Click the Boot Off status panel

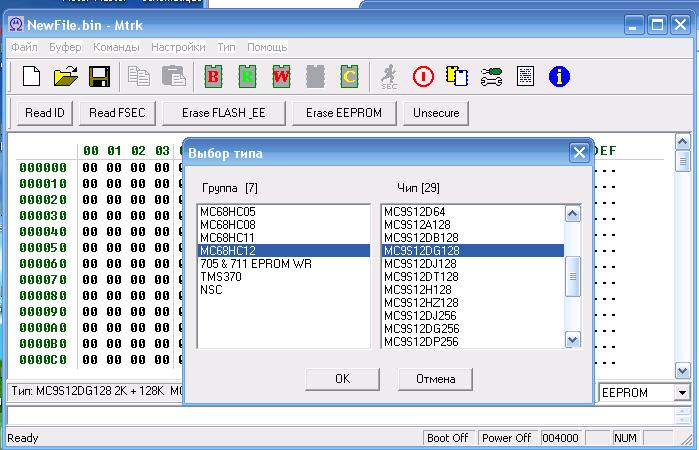tap(448, 438)
